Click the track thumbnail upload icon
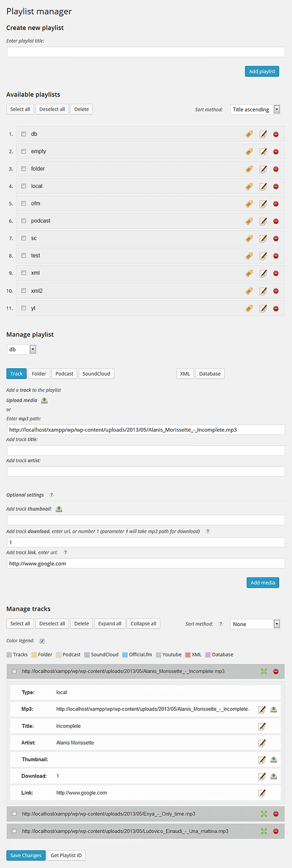 coord(59,509)
